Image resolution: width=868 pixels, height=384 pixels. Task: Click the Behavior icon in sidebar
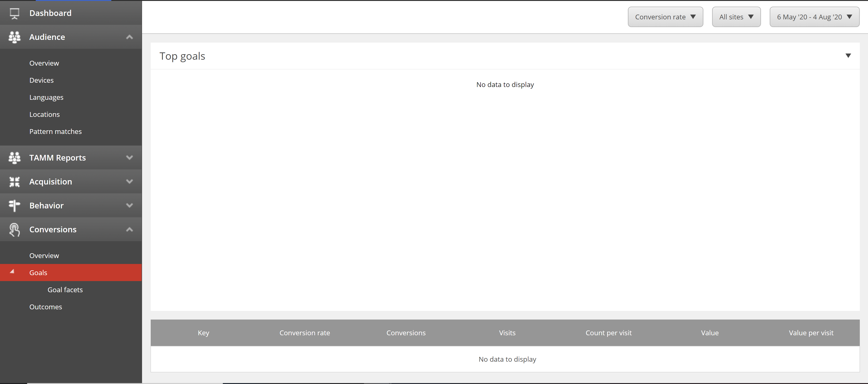(x=15, y=205)
